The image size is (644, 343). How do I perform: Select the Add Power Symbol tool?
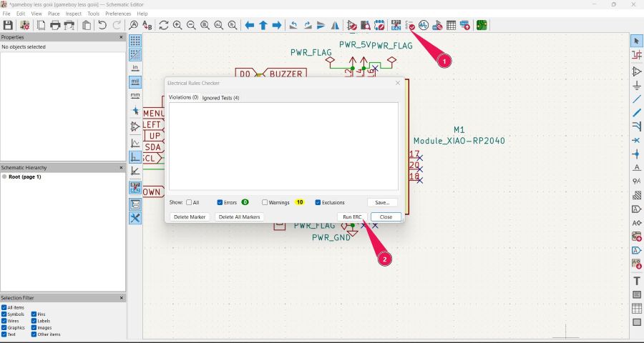[x=637, y=85]
